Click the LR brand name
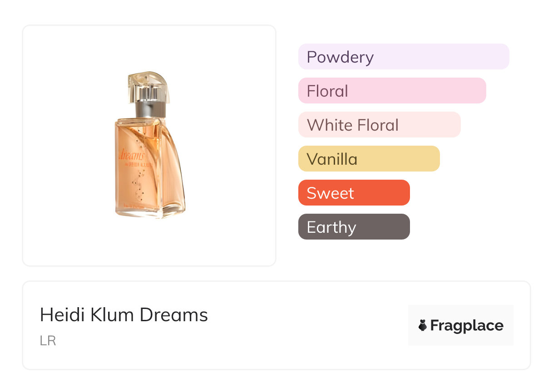 pos(48,341)
